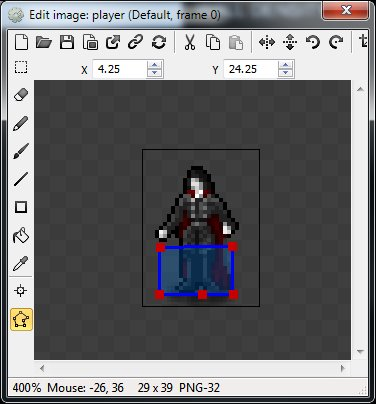Save the image with floppy icon
376x404 pixels.
pyautogui.click(x=67, y=43)
